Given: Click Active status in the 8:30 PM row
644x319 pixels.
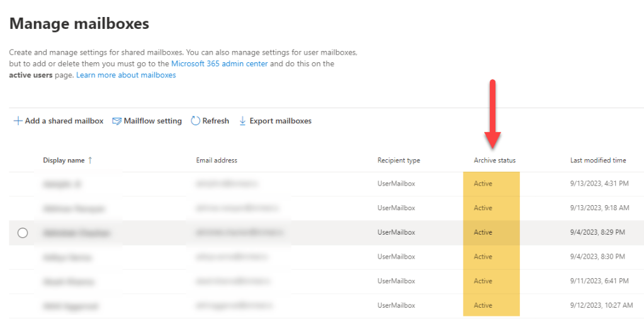Looking at the screenshot, I should click(x=483, y=257).
